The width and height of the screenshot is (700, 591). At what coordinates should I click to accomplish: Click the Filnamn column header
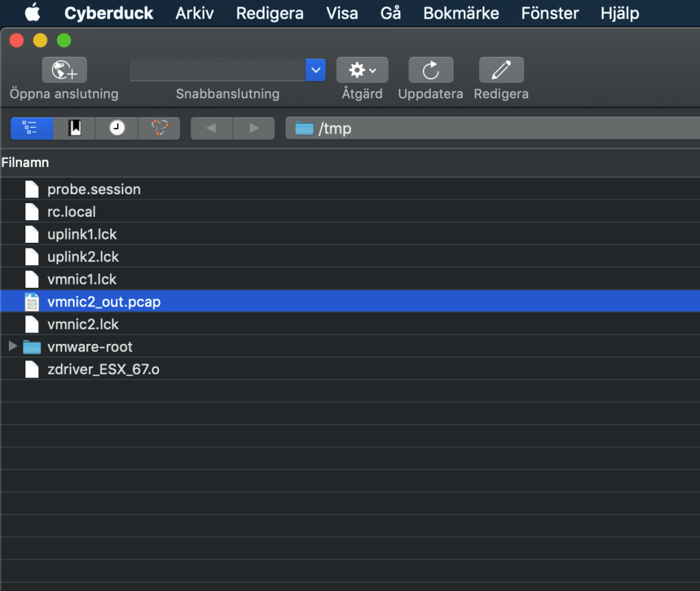click(25, 163)
